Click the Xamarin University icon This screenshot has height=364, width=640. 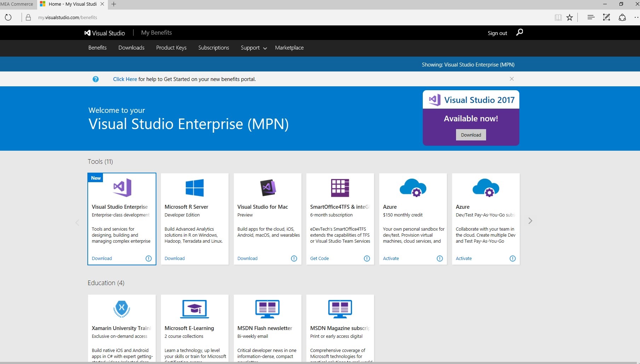122,308
